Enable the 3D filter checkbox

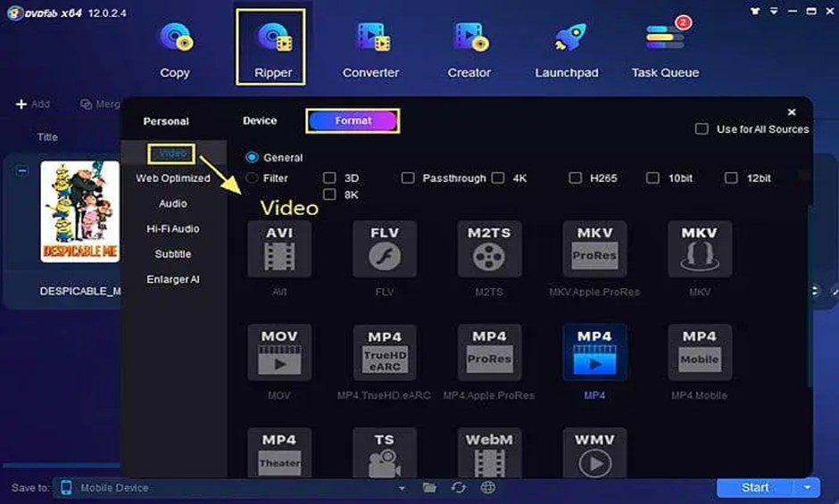pos(329,178)
